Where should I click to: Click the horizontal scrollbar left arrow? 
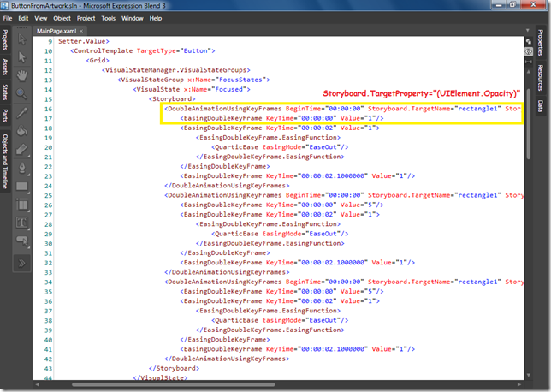(x=38, y=384)
